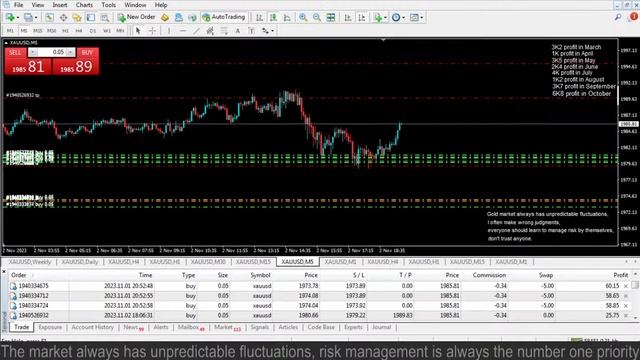Toggle chart auto scroll icon
This screenshot has height=360, width=640.
(347, 18)
